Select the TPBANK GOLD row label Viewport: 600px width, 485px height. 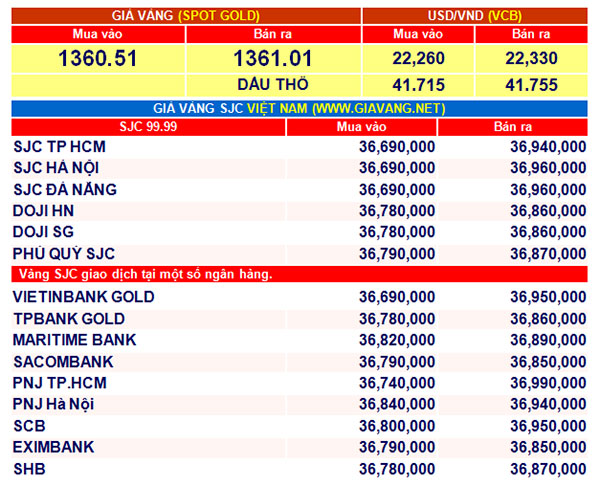(69, 319)
